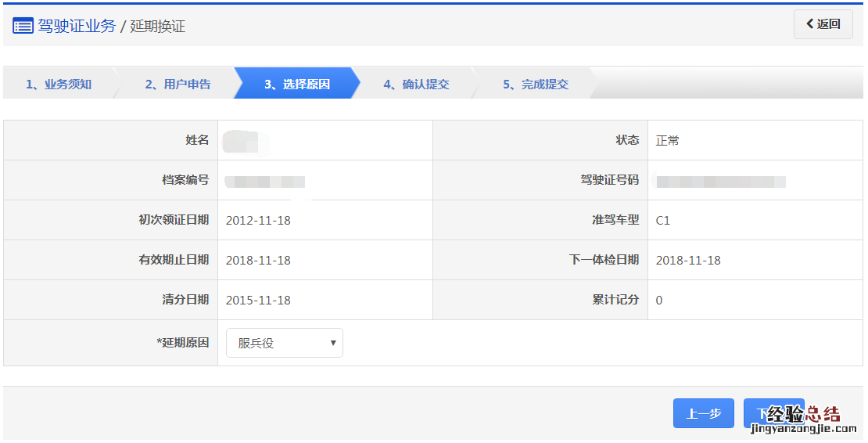Click the 上一步 button
The width and height of the screenshot is (868, 443).
703,413
